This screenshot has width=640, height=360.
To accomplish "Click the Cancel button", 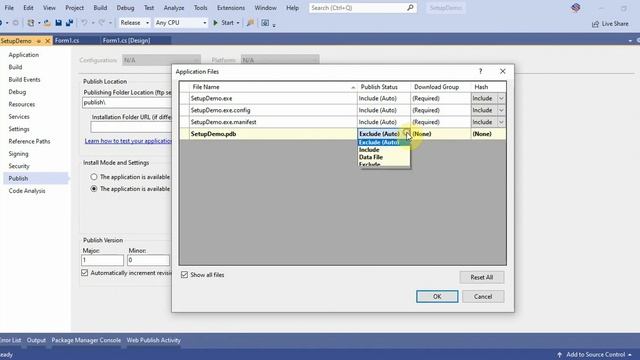I will pyautogui.click(x=483, y=296).
